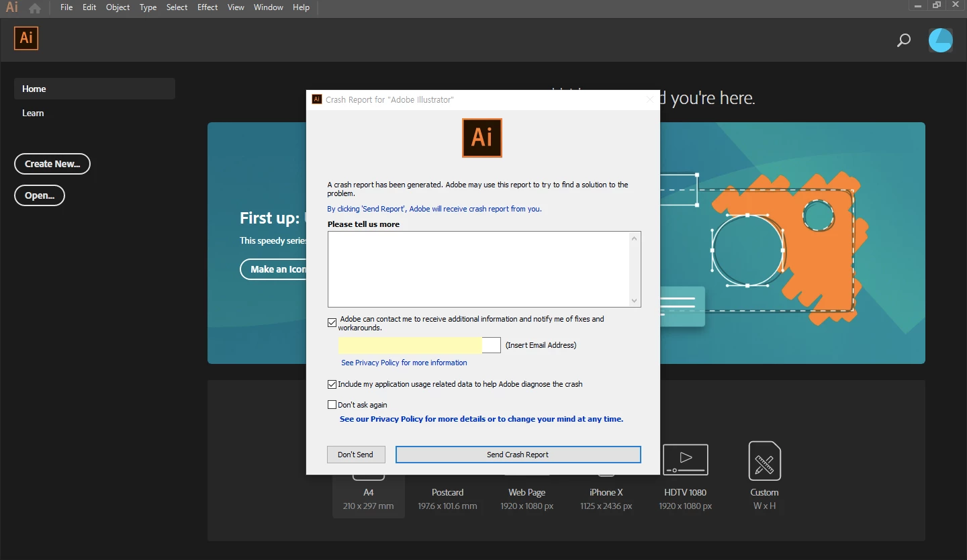Select the HDTV 1080 preset icon

(686, 459)
